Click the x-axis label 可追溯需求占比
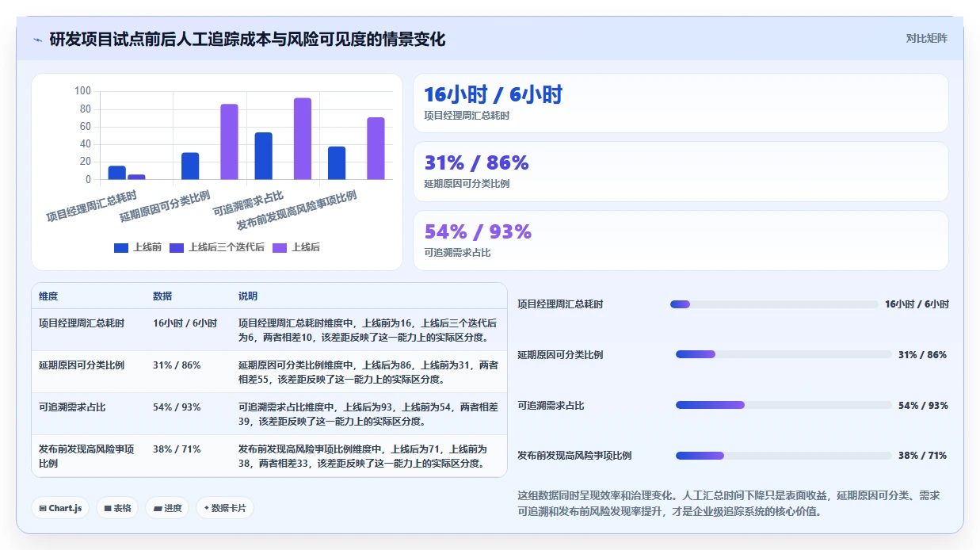The height and width of the screenshot is (550, 980). coord(248,204)
